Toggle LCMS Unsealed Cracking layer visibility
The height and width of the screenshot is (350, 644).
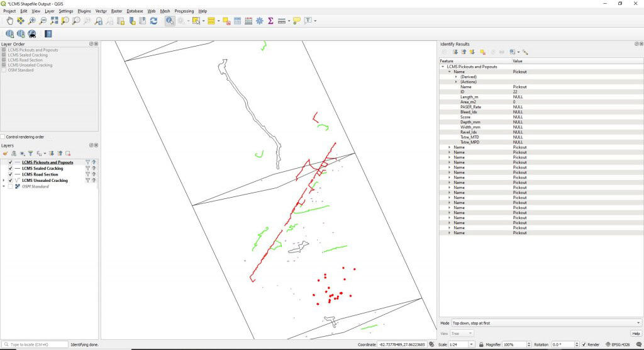coord(10,181)
